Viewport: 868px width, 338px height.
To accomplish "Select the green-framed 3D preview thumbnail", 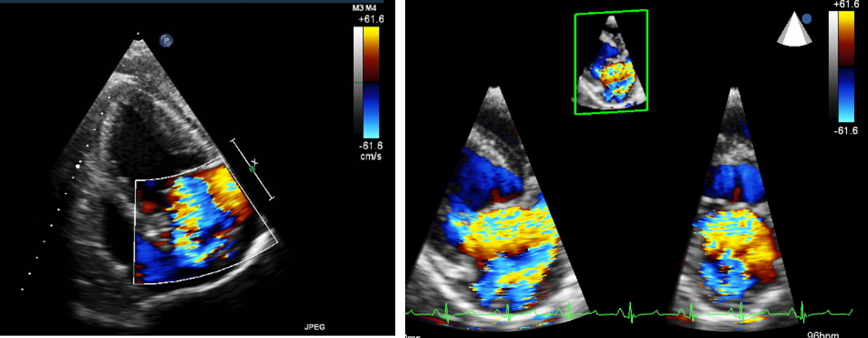I will tap(611, 61).
